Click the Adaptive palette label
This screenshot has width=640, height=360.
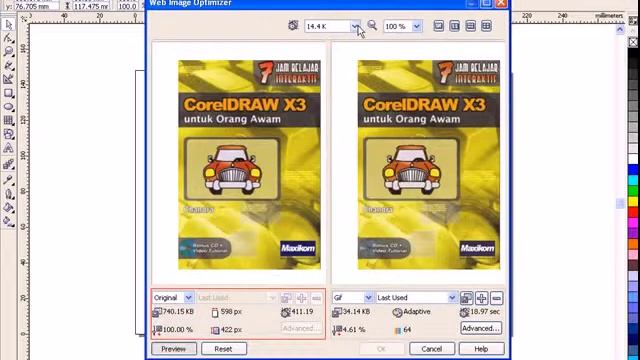click(x=417, y=312)
